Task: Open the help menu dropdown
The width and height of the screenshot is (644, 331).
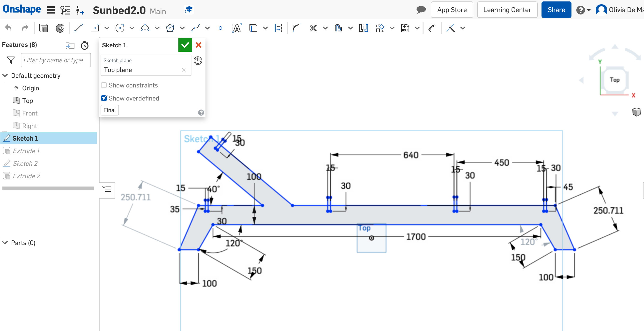Action: point(584,10)
